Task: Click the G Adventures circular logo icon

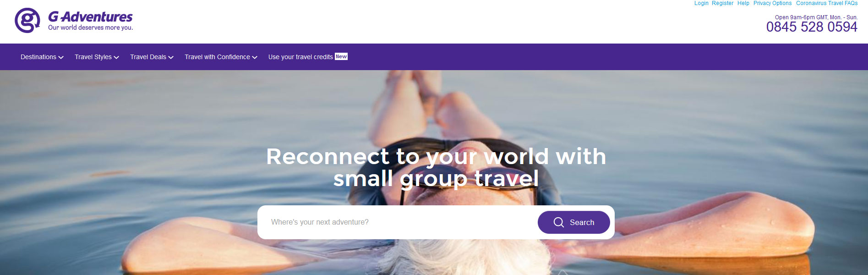Action: tap(27, 20)
